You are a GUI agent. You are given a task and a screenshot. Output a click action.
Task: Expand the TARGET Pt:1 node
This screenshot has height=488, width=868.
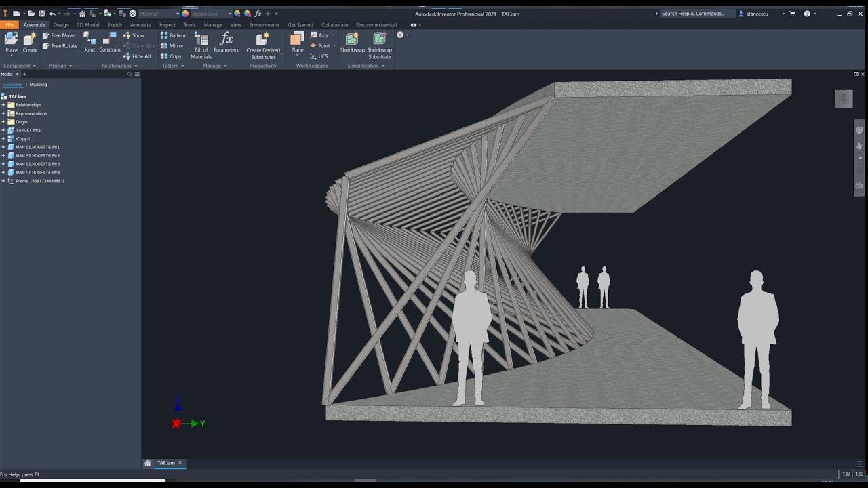3,130
